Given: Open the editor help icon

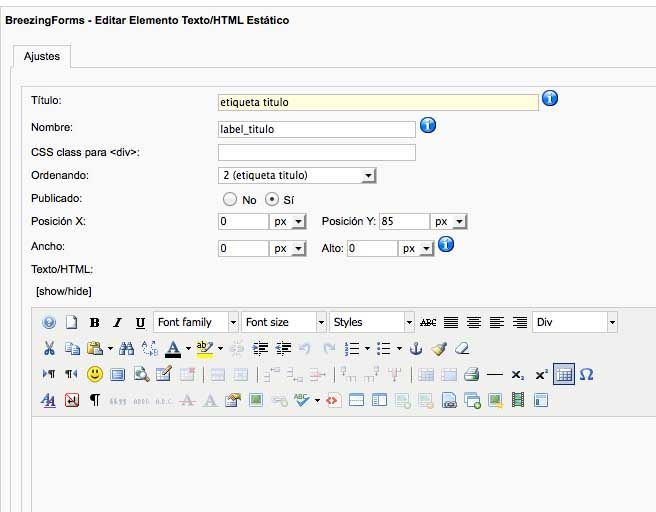Looking at the screenshot, I should pos(49,323).
